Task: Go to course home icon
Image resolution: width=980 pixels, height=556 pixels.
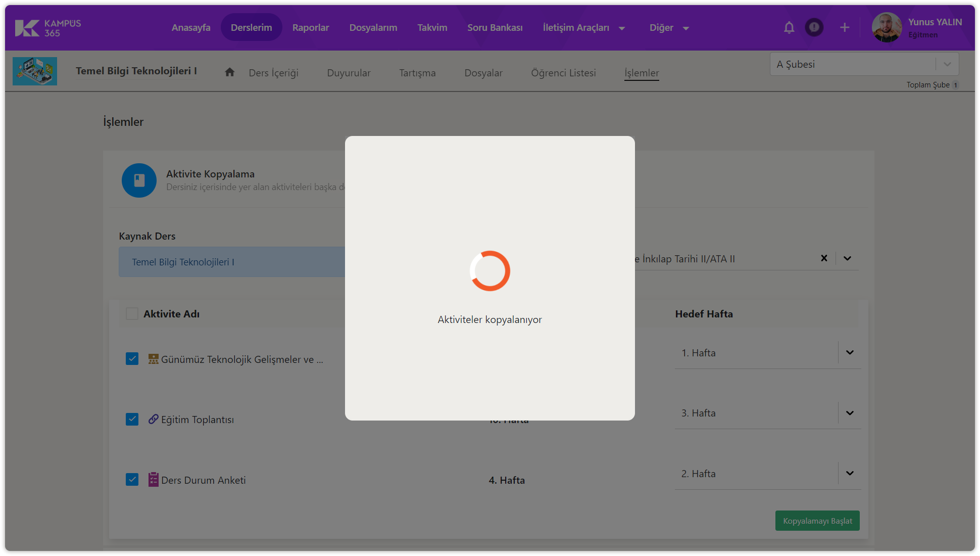Action: coord(230,72)
